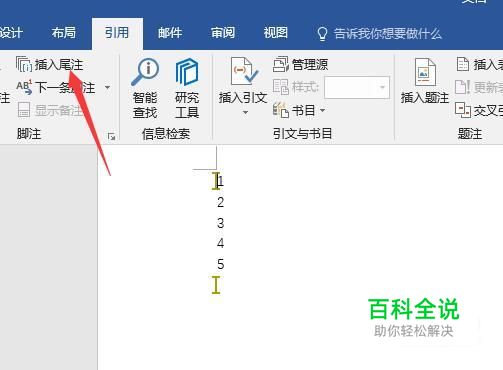Viewport: 503px width, 370px height.
Task: Click Insert Table of Figures icon
Action: (x=463, y=64)
